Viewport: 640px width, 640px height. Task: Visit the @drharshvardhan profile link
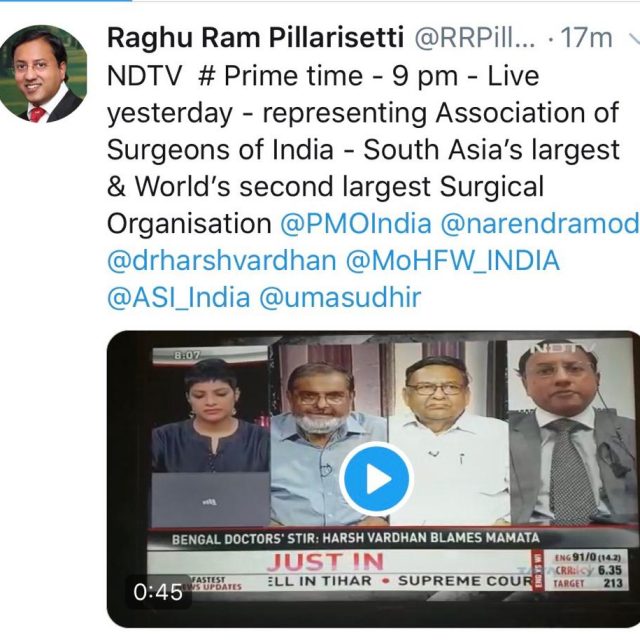pyautogui.click(x=222, y=260)
